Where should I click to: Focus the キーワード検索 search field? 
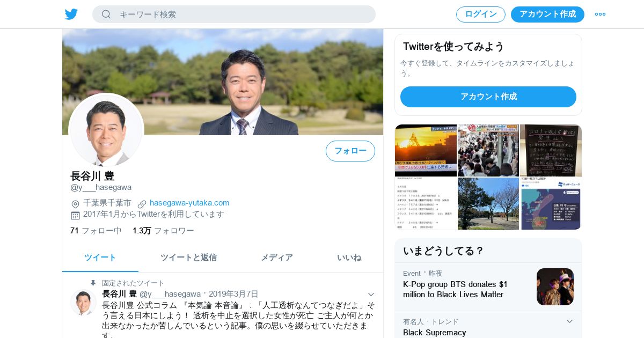234,14
